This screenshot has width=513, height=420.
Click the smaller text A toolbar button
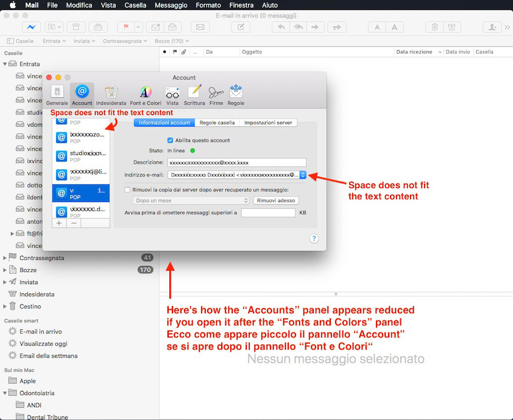377,27
